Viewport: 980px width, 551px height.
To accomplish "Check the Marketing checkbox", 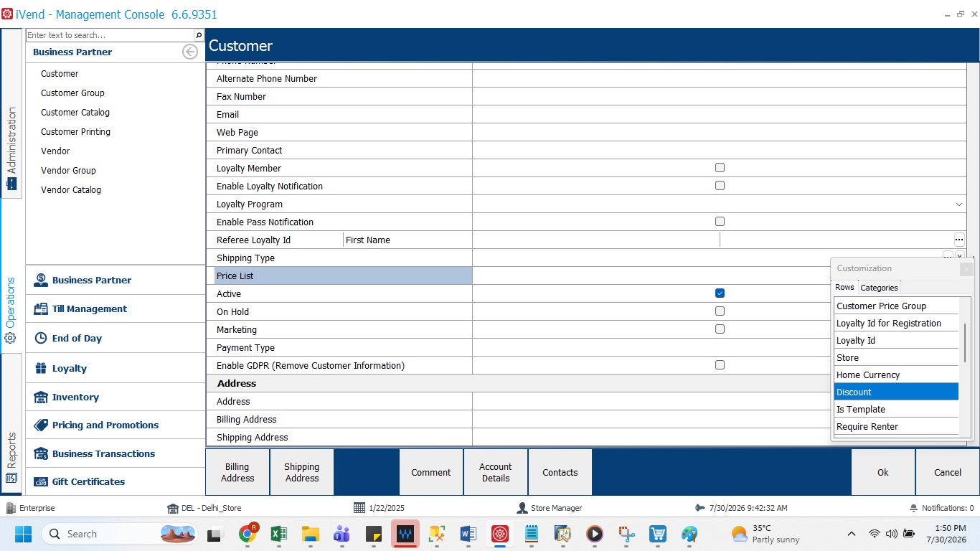I will (720, 329).
